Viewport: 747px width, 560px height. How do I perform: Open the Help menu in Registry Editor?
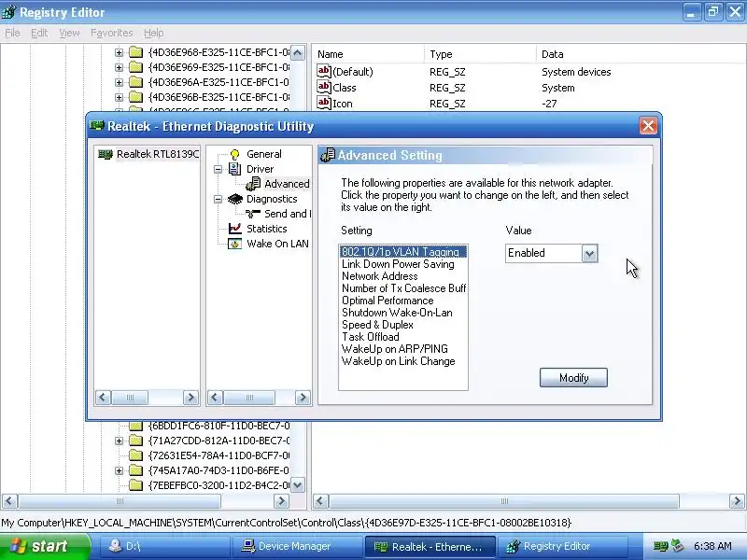(153, 33)
